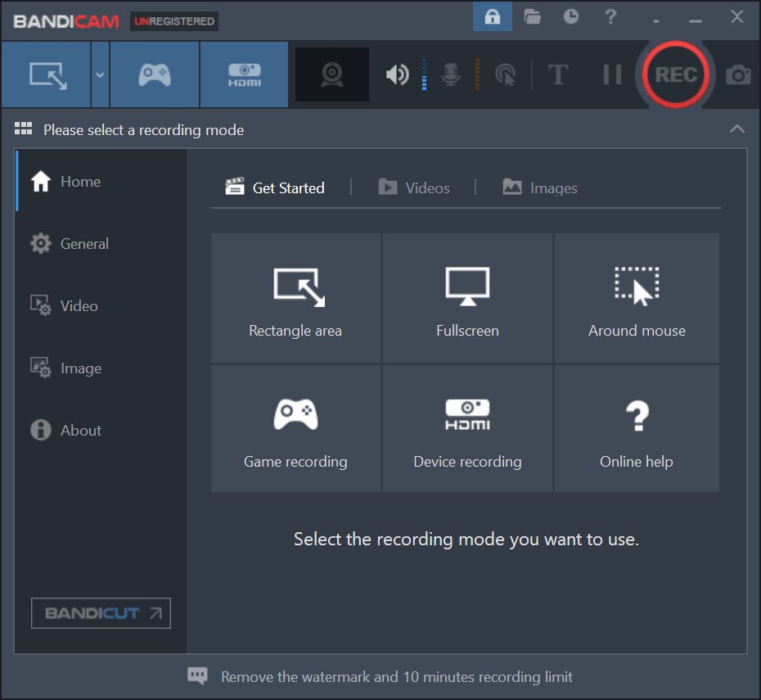This screenshot has width=761, height=700.
Task: Mute the speaker audio icon
Action: tap(397, 74)
